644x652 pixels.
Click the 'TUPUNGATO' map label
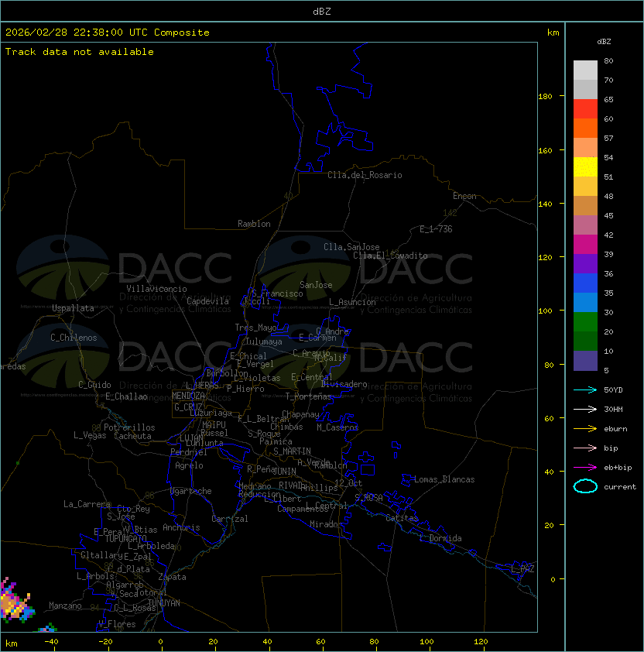click(x=125, y=538)
